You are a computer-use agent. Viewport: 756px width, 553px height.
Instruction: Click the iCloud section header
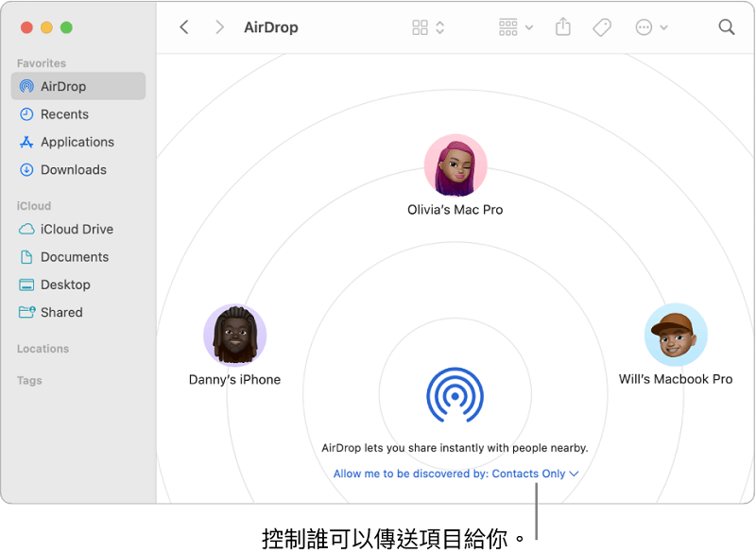[x=34, y=206]
